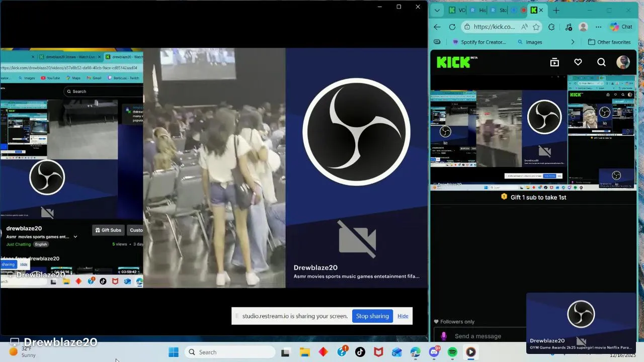Open Spotify from the taskbar
Viewport: 644px width, 362px height.
coord(452,352)
